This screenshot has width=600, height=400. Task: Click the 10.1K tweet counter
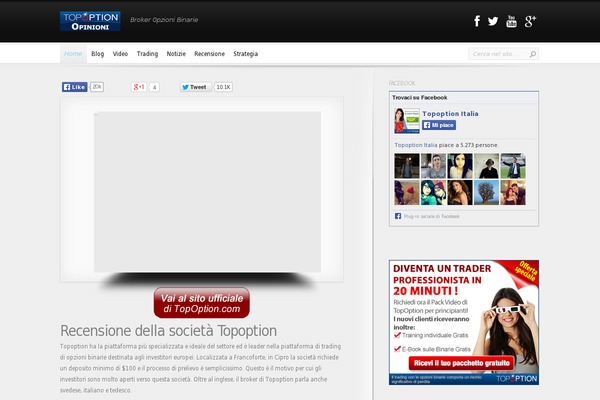click(x=223, y=87)
